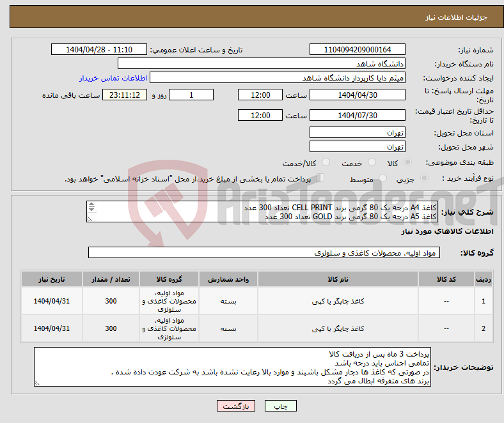This screenshot has height=423, width=504.
Task: Click the first row کاغذ چاپگر یا کپی
Action: [x=338, y=301]
